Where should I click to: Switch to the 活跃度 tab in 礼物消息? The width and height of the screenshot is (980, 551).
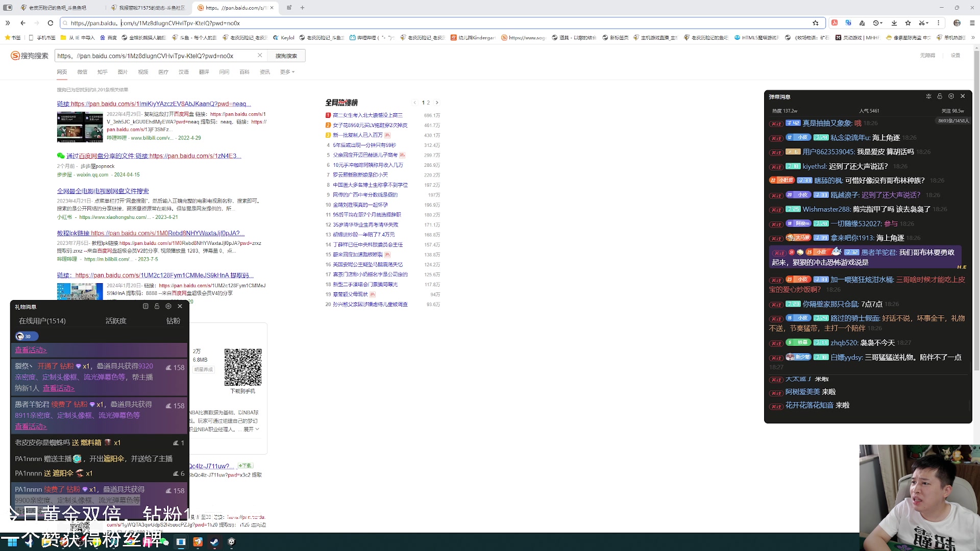(x=116, y=321)
